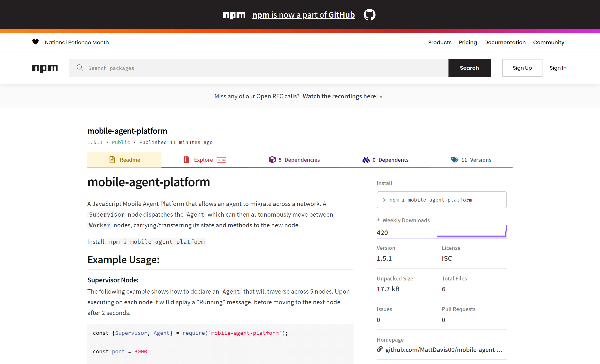Open 'Watch the recordings here!' link
This screenshot has height=364, width=600.
342,96
